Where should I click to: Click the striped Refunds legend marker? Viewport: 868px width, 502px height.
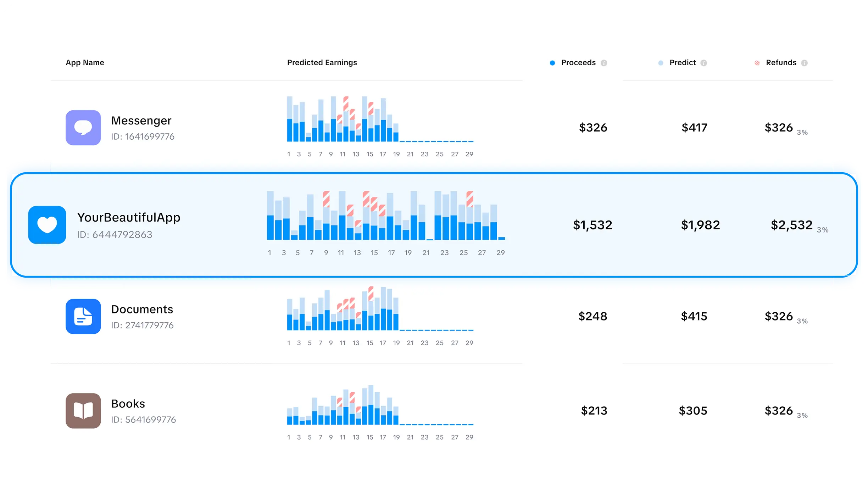[756, 62]
